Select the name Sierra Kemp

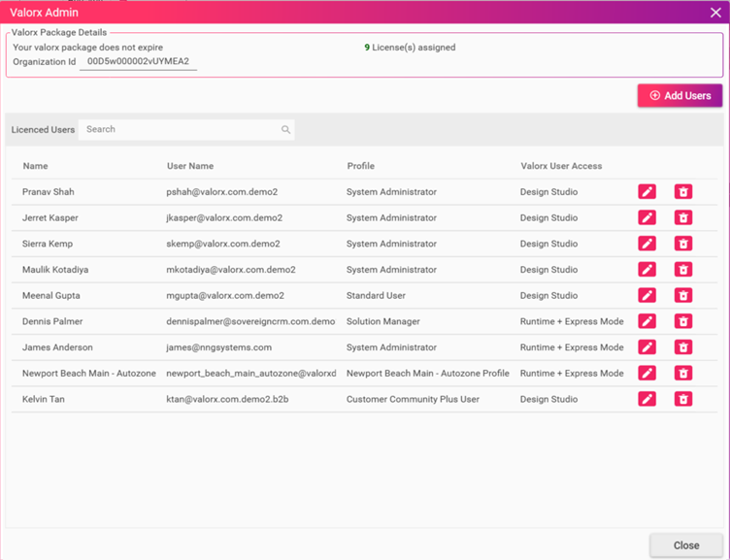pyautogui.click(x=47, y=244)
